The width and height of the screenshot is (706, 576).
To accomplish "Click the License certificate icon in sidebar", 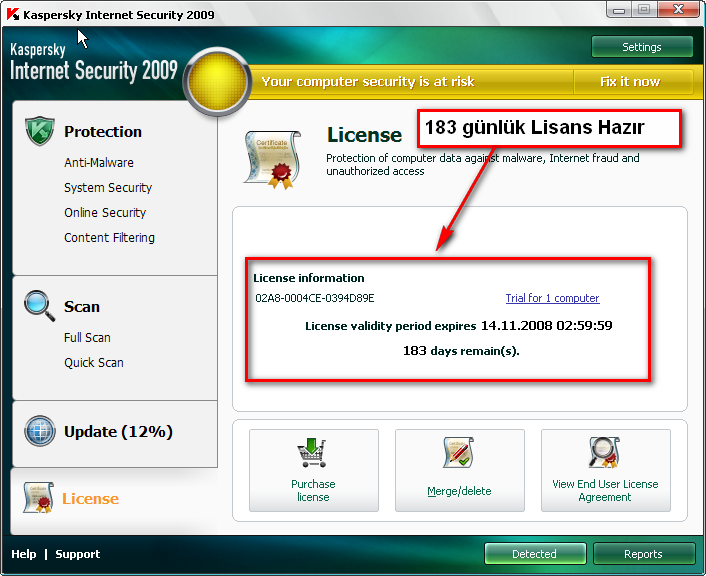I will [38, 498].
